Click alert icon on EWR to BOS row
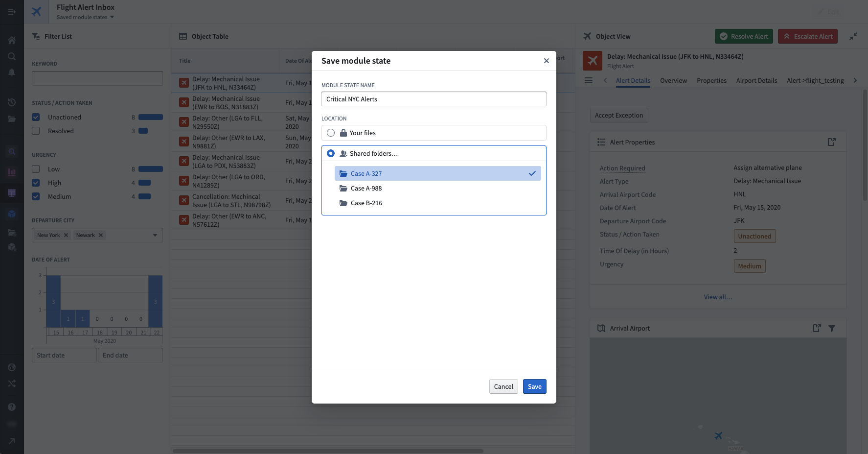This screenshot has width=868, height=454. click(x=184, y=102)
